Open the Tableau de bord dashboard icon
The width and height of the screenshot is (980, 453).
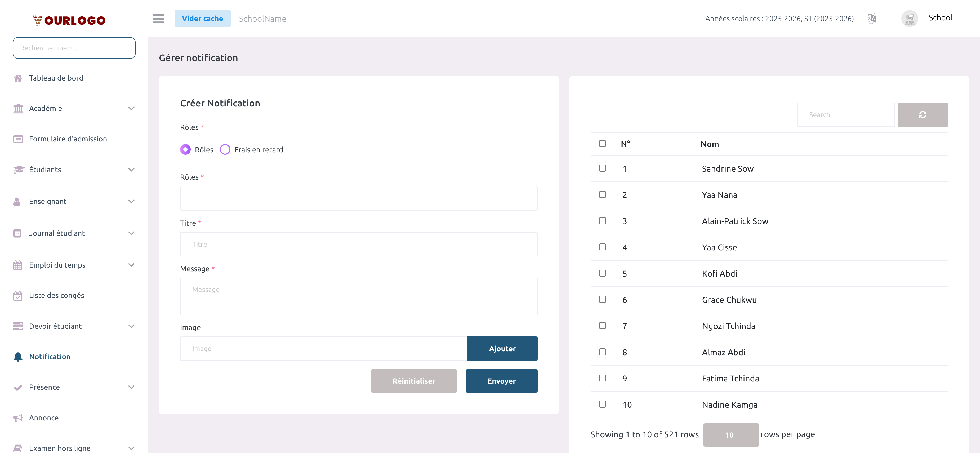[x=18, y=78]
